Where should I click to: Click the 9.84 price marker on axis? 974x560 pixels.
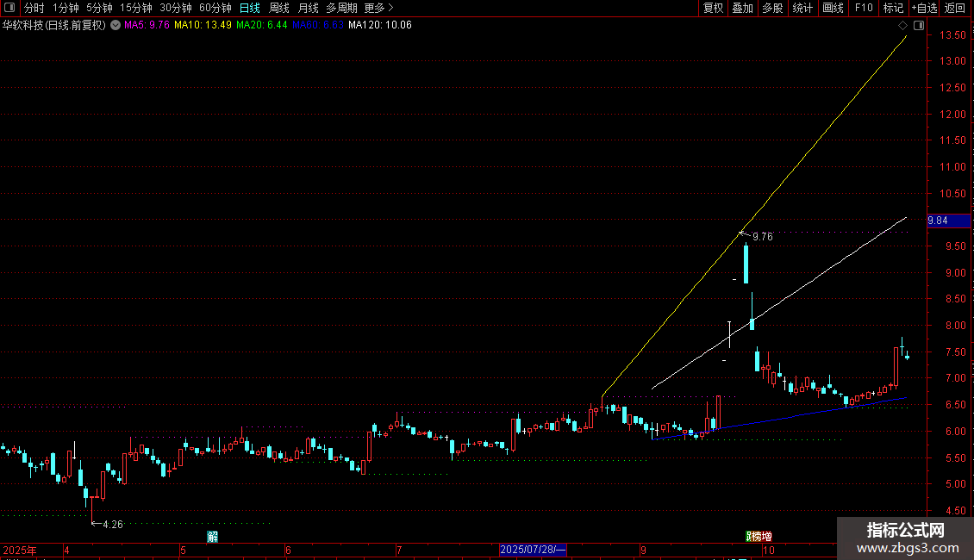(x=948, y=221)
